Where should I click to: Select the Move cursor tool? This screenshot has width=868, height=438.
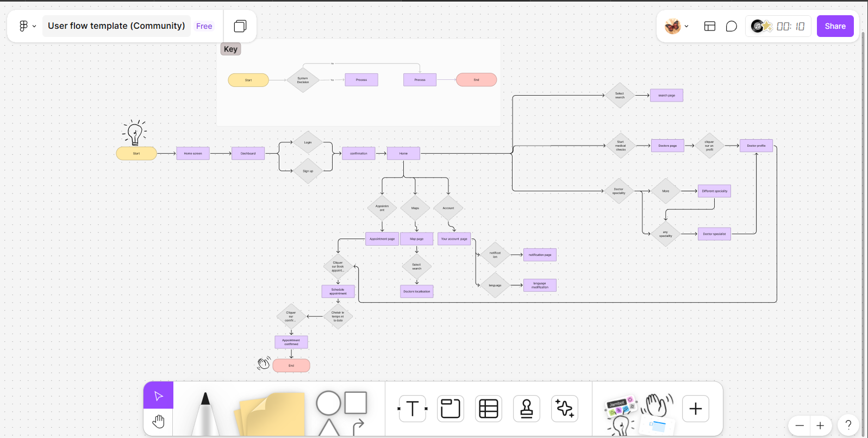(159, 396)
